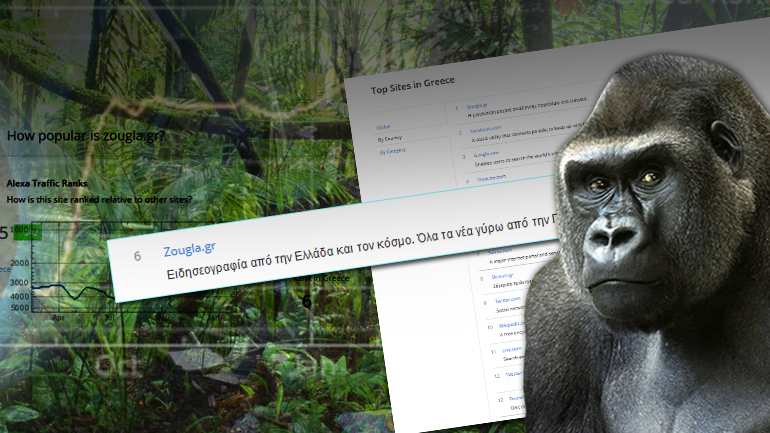The height and width of the screenshot is (433, 770).
Task: Click the Twitter.com site link
Action: click(x=503, y=298)
